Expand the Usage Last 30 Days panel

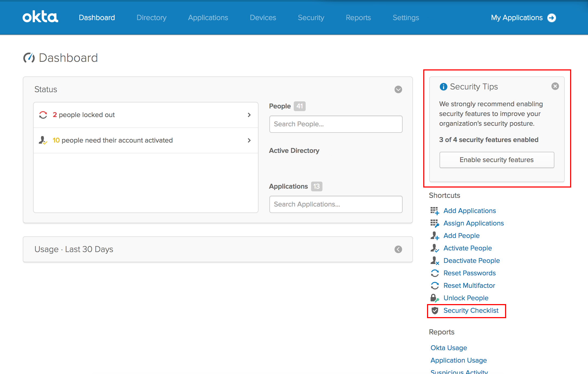(398, 249)
